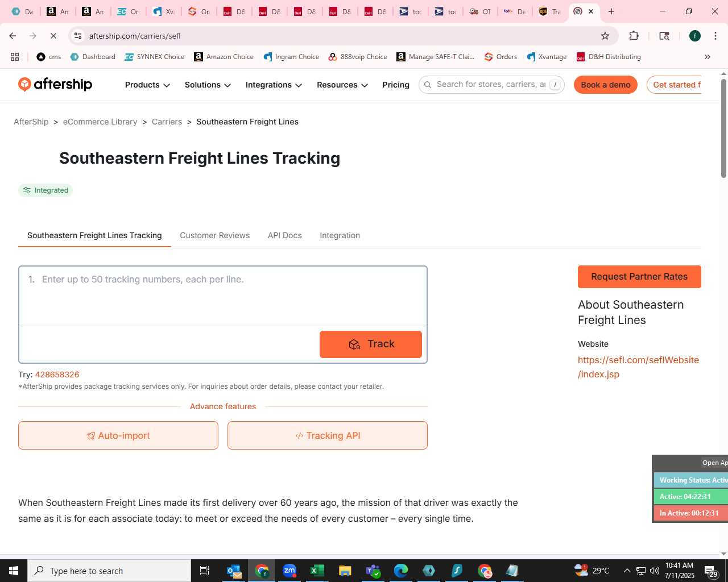Open the Pricing page
Viewport: 728px width, 582px height.
[396, 85]
